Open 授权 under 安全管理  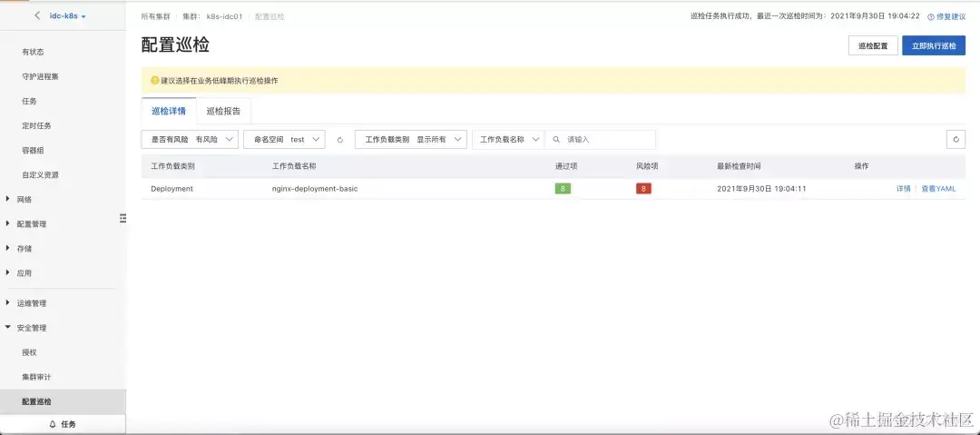pyautogui.click(x=29, y=352)
